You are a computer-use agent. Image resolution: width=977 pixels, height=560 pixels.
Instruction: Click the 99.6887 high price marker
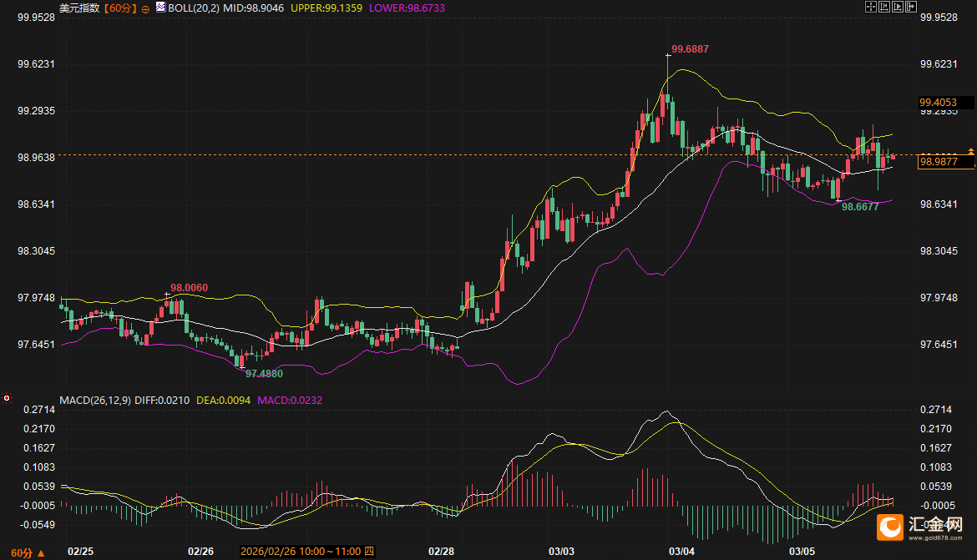pos(690,49)
